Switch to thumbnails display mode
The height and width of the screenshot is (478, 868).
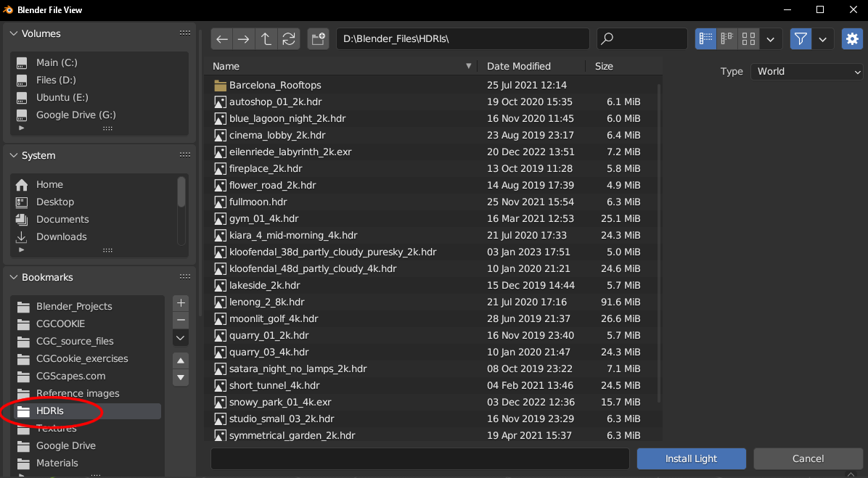(748, 38)
